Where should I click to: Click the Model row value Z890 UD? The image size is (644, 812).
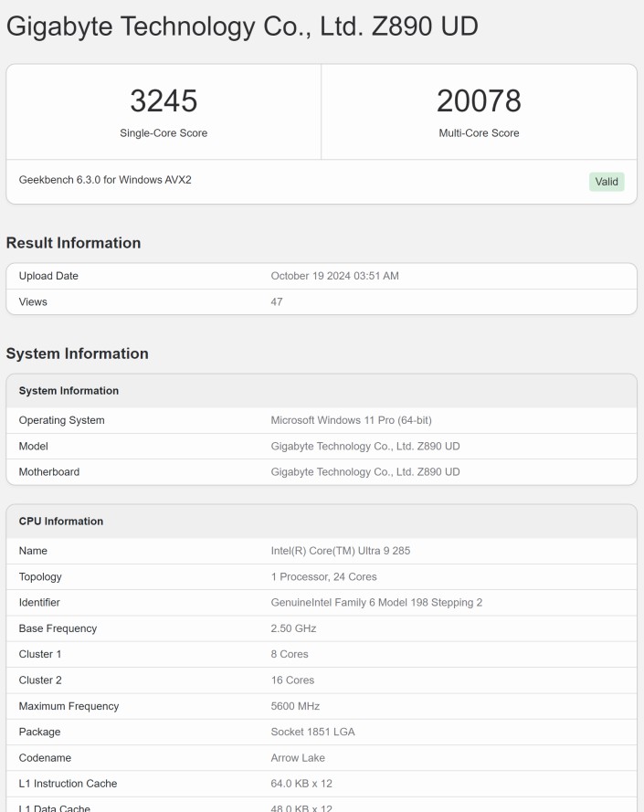[x=365, y=447]
